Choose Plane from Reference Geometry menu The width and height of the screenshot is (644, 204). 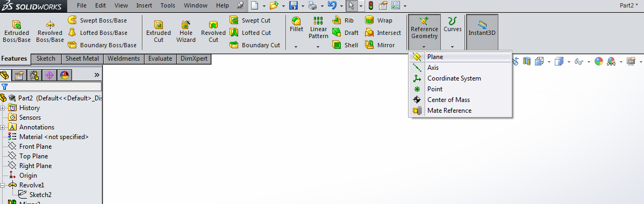(x=460, y=57)
